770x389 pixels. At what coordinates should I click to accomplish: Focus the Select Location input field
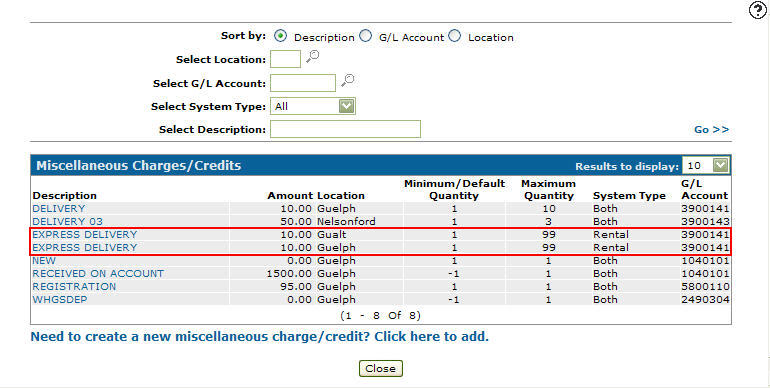pyautogui.click(x=285, y=59)
